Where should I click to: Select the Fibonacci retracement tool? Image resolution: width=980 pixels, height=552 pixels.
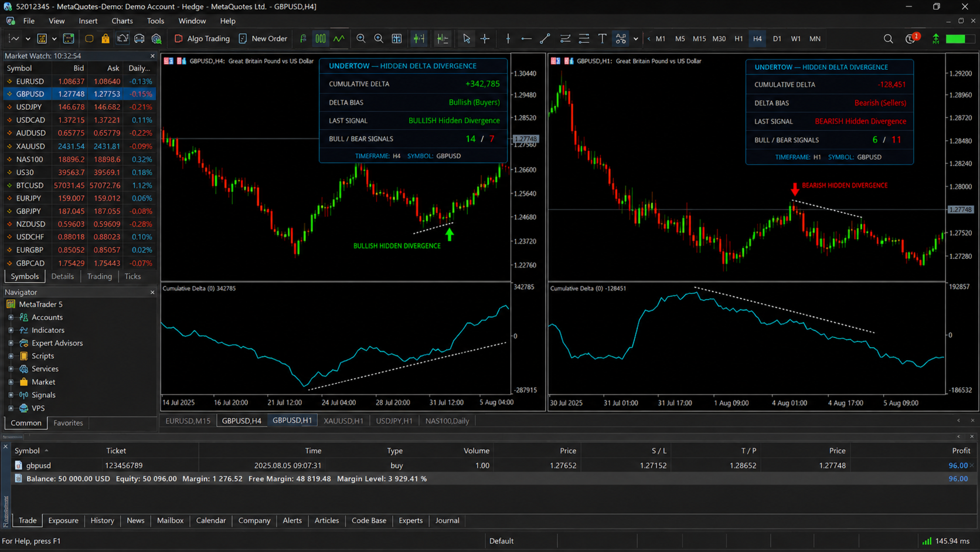584,39
